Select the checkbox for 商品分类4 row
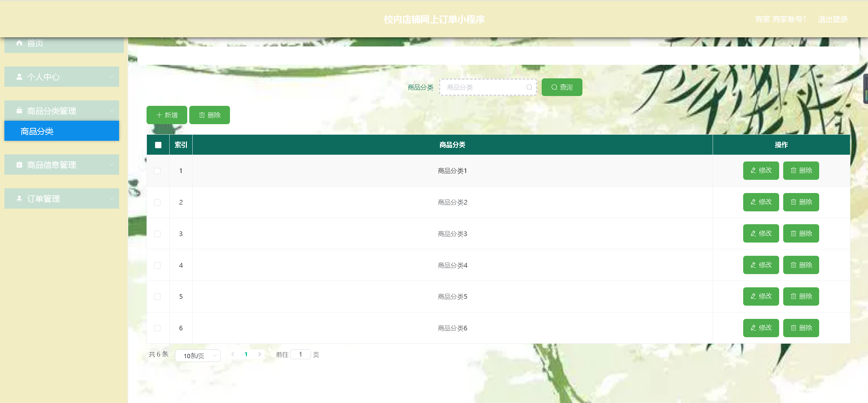The height and width of the screenshot is (403, 868). click(157, 265)
